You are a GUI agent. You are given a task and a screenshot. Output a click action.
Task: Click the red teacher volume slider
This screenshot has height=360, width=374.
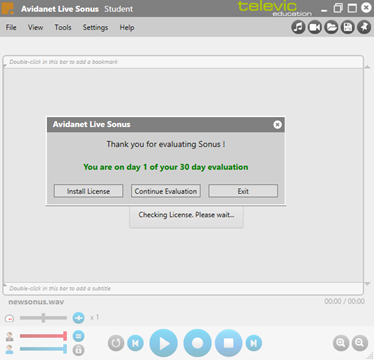coord(43,336)
